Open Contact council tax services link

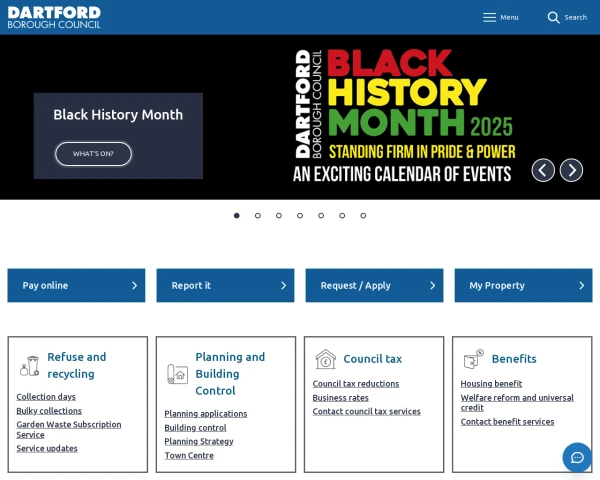[366, 411]
